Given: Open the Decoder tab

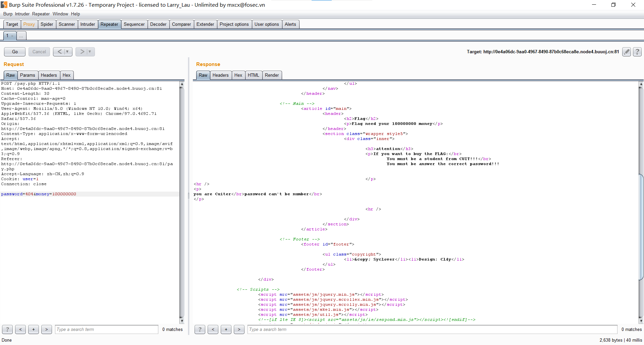Looking at the screenshot, I should click(x=158, y=24).
